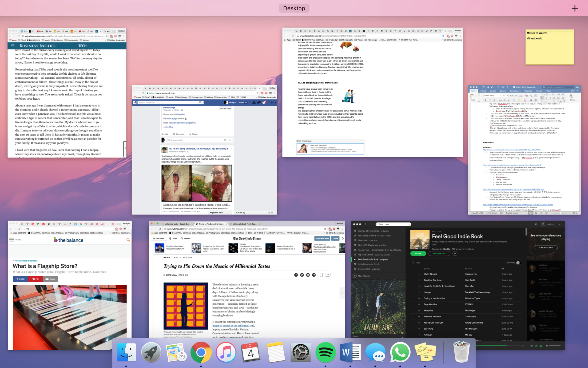Toggle shuffle in Spotify player bar
Viewport: 588px width, 368px height.
[x=536, y=346]
